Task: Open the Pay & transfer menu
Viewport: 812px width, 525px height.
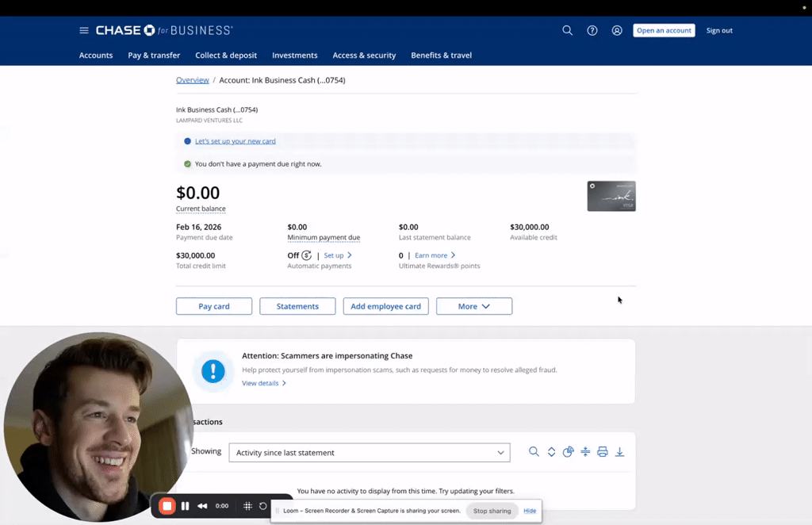Action: (x=154, y=56)
